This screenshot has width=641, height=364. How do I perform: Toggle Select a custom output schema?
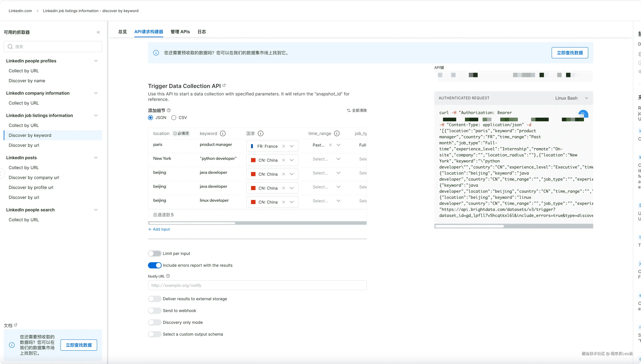[x=155, y=334]
